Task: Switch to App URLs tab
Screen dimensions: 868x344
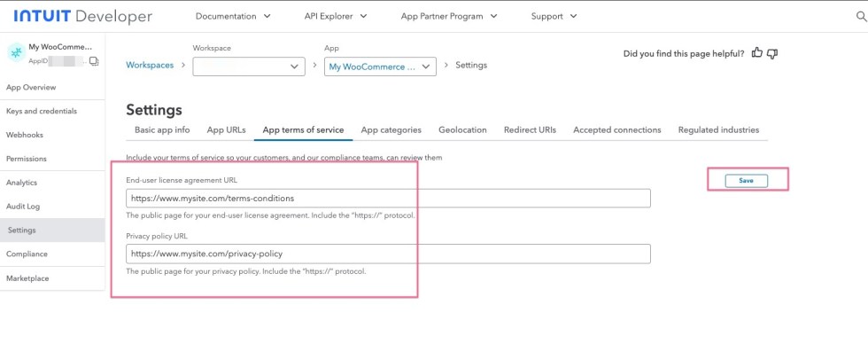Action: click(x=227, y=130)
